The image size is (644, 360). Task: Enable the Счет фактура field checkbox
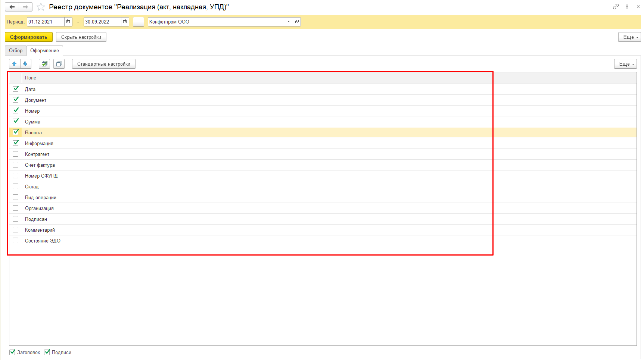(x=16, y=165)
